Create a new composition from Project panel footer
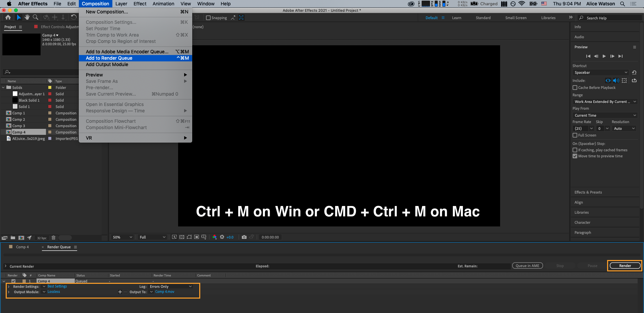Screen dimensions: 644x313 tap(21, 238)
